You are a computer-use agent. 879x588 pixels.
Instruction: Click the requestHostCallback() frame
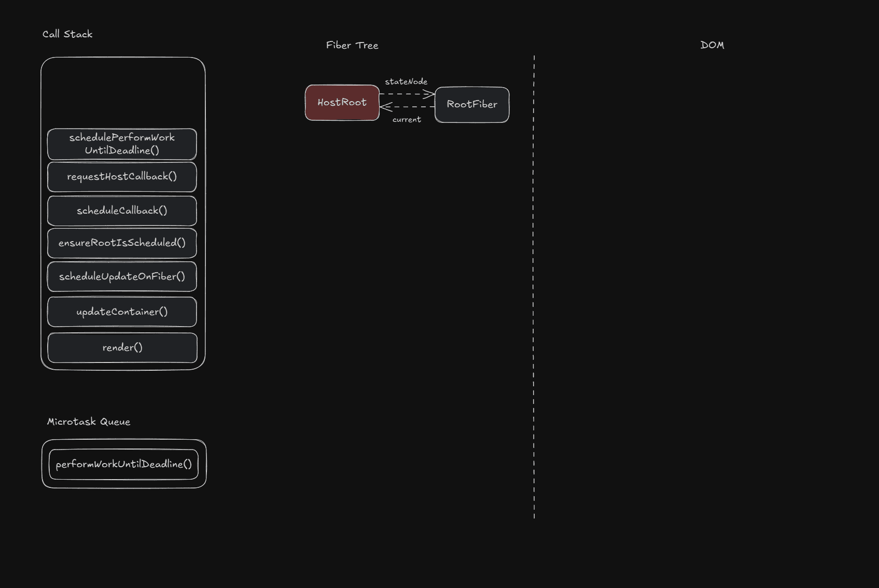tap(122, 177)
